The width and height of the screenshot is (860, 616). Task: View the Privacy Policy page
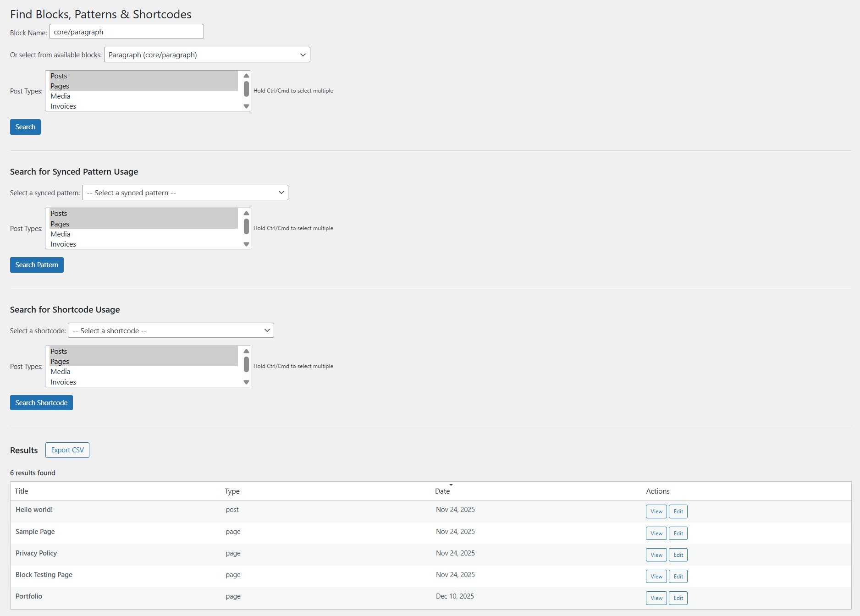[656, 555]
